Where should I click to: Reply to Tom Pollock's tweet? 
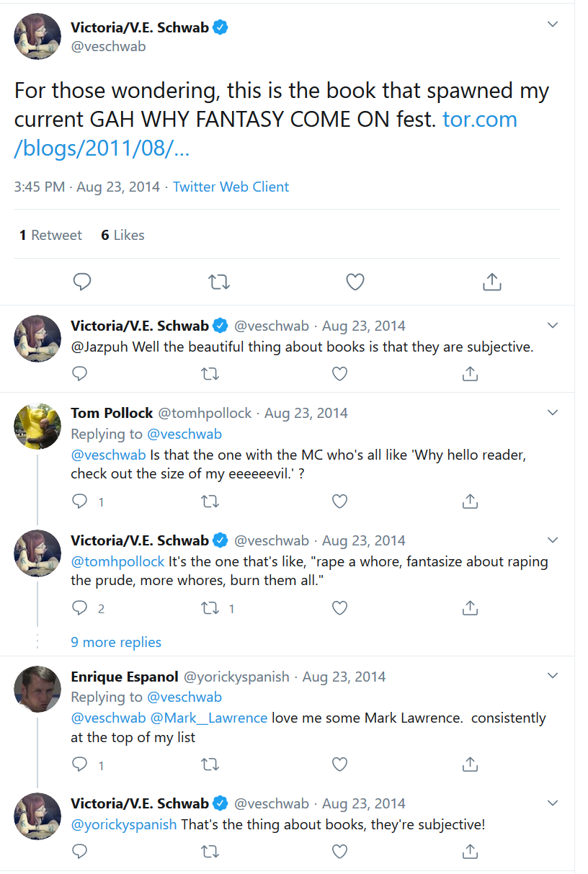pyautogui.click(x=80, y=501)
